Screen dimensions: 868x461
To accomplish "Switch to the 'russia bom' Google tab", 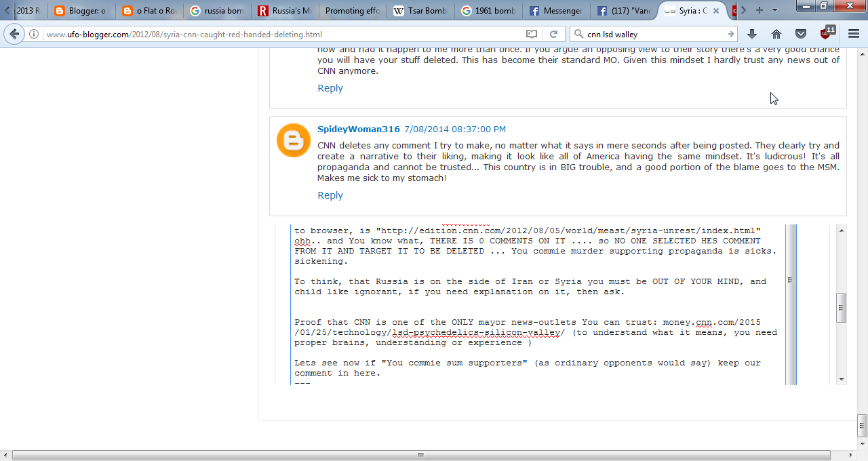I will [216, 11].
